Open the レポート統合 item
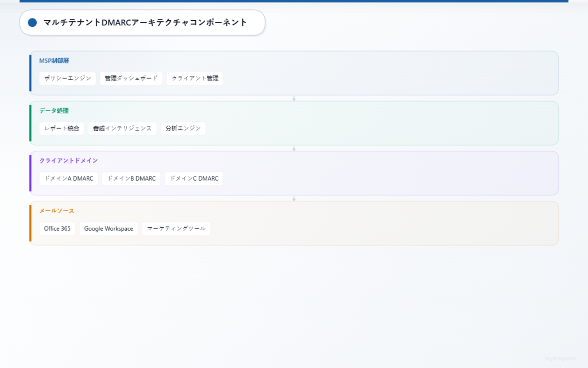Image resolution: width=588 pixels, height=368 pixels. 61,128
